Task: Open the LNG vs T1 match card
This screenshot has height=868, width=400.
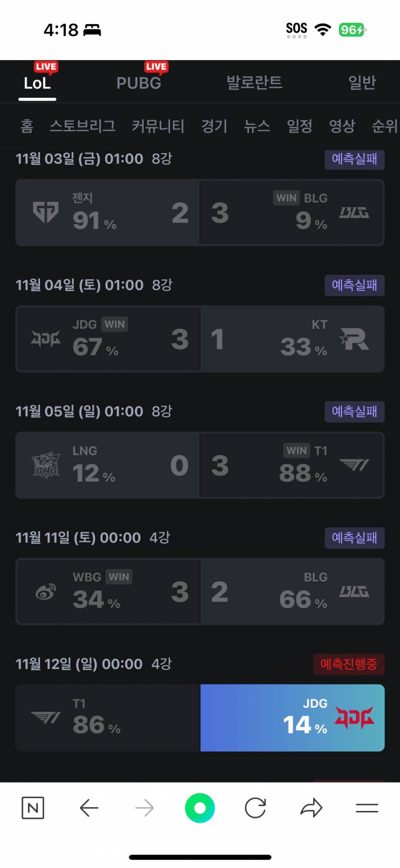Action: (200, 465)
